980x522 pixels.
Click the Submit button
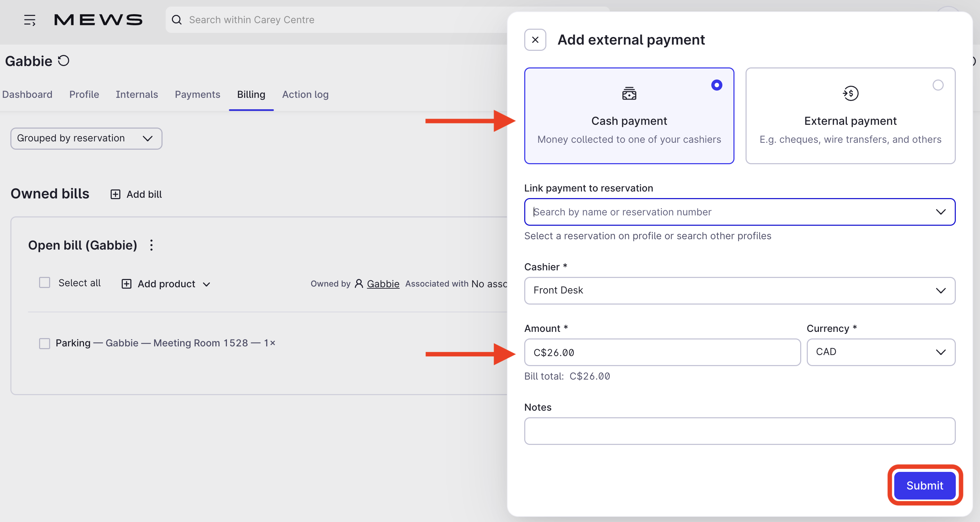click(924, 485)
